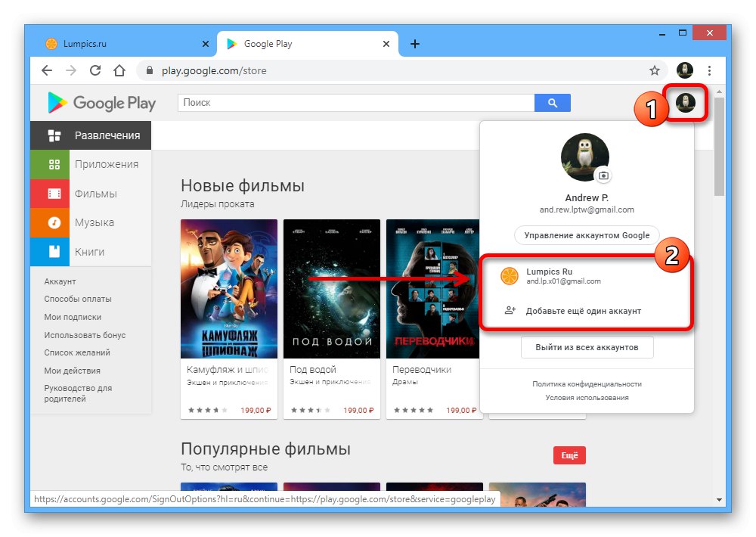Click the Lumpics Ru orange avatar icon
Image resolution: width=756 pixels, height=537 pixels.
509,276
